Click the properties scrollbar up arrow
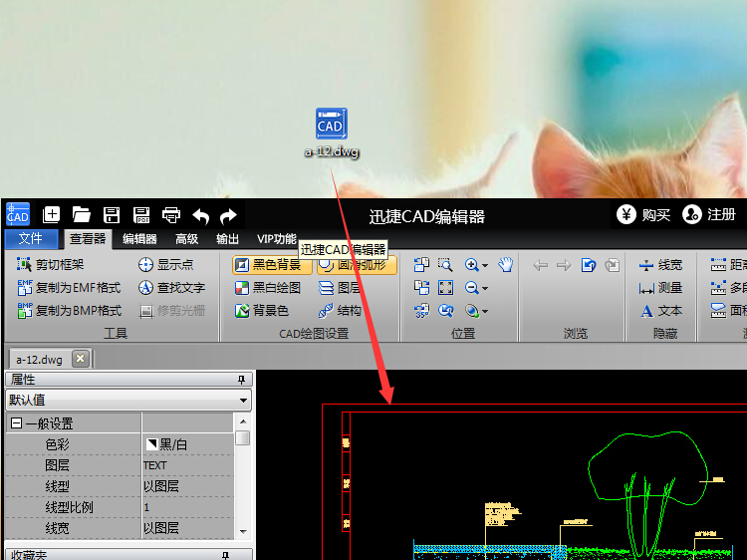This screenshot has width=747, height=560. [243, 421]
